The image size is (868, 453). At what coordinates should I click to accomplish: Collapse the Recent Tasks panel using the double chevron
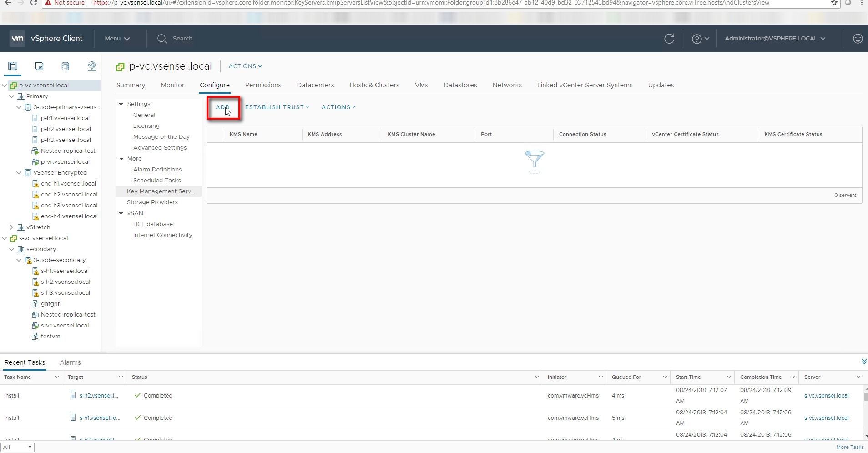[x=863, y=362]
